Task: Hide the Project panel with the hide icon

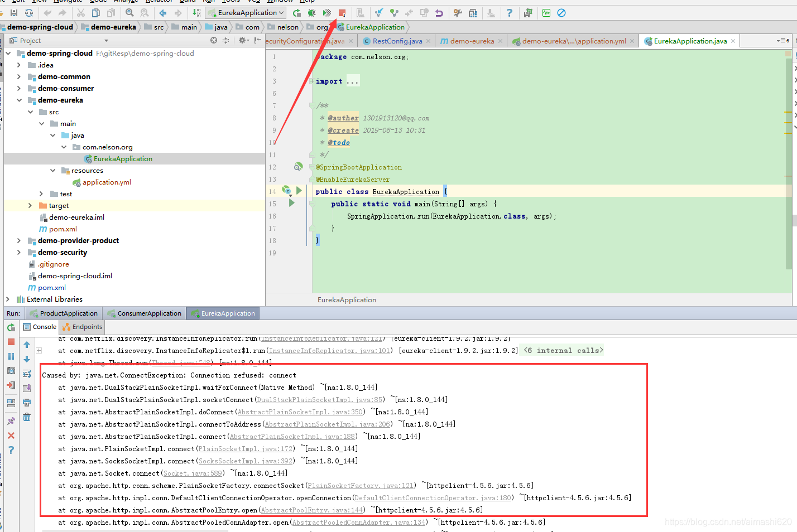Action: [x=257, y=40]
